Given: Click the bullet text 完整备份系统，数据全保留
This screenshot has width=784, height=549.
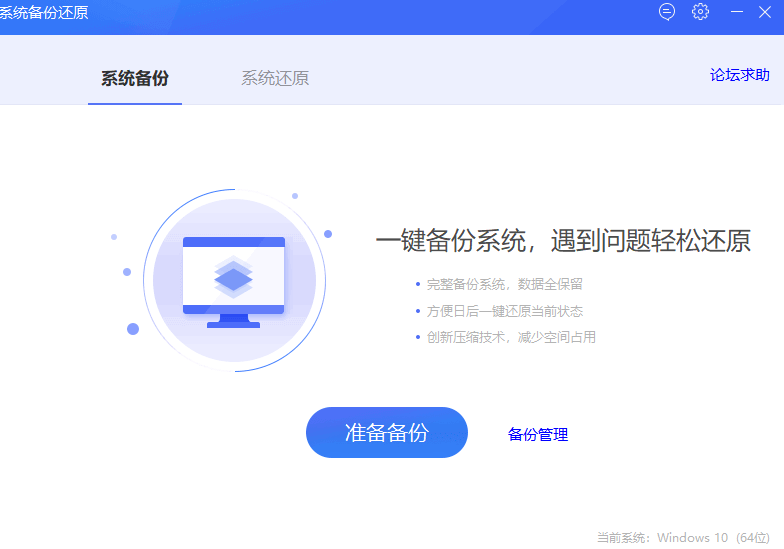Looking at the screenshot, I should pyautogui.click(x=504, y=284).
